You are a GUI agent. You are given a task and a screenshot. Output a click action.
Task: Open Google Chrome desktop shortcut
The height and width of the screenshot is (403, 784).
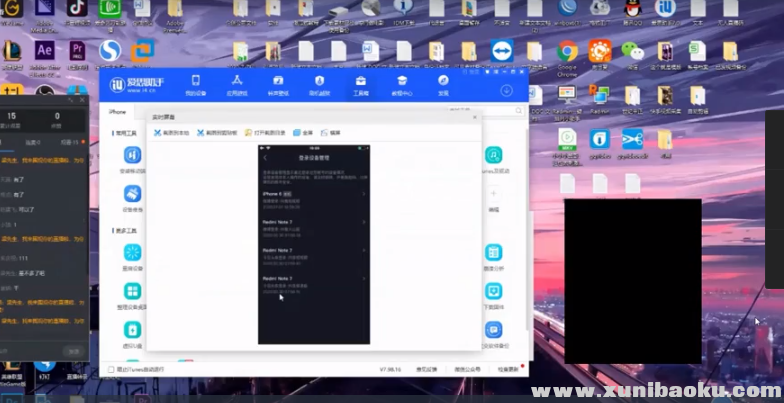(x=567, y=54)
